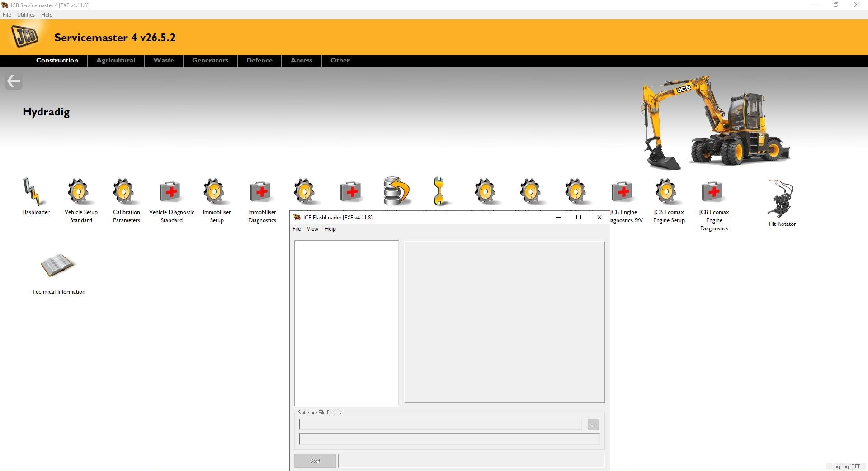Click medkit icon left of database restore icon
The width and height of the screenshot is (868, 471).
pos(351,192)
